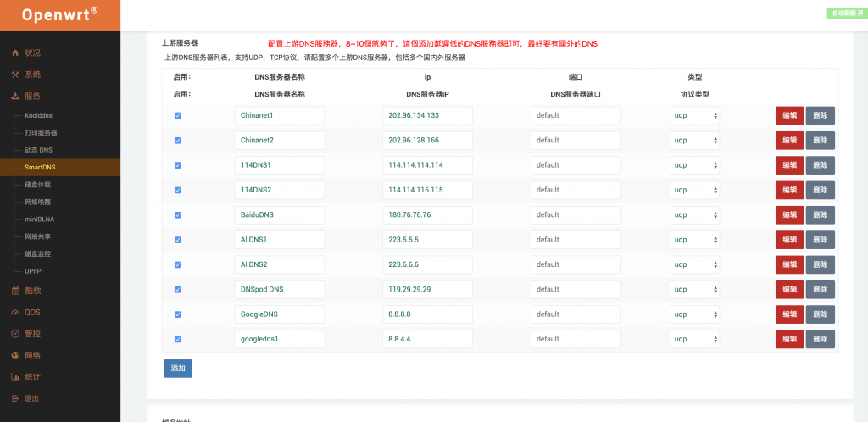
Task: Open protocol type dropdown for GoogleDNS
Action: pyautogui.click(x=695, y=314)
